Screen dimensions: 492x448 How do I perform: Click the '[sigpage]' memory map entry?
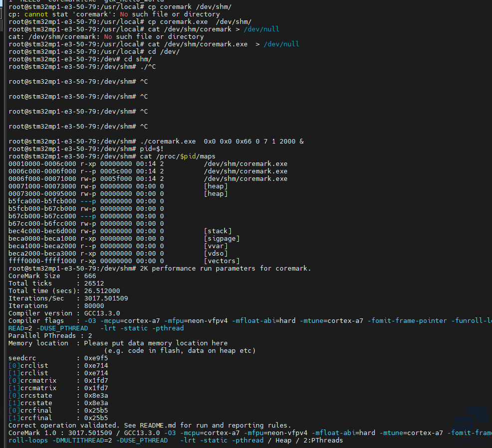[x=221, y=239]
